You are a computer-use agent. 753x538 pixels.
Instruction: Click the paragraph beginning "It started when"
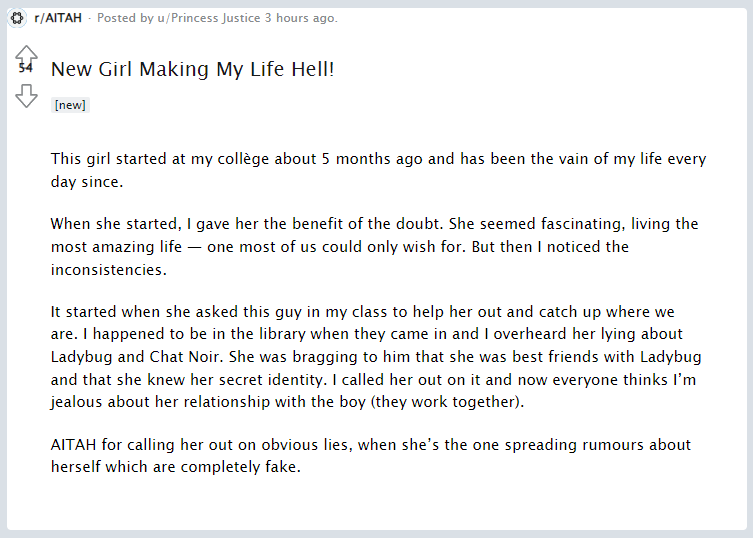coord(378,358)
